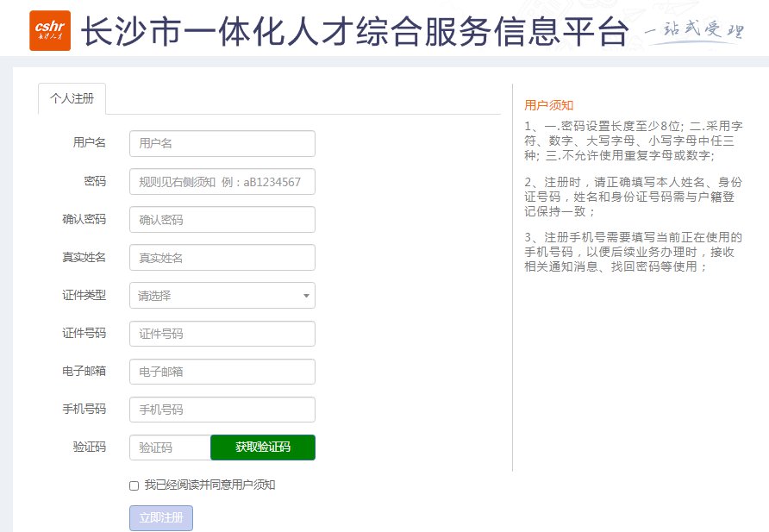
Task: Select the 确认密码 text box
Action: 222,220
